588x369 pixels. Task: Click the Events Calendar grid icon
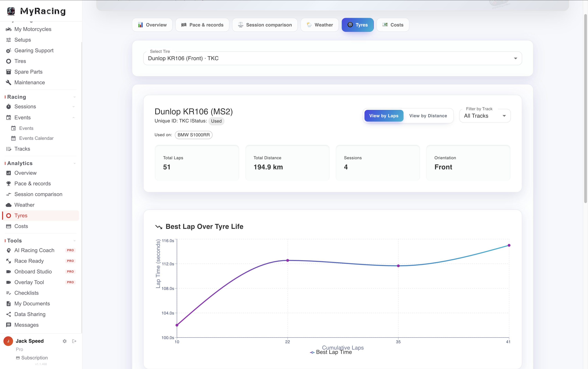click(13, 138)
